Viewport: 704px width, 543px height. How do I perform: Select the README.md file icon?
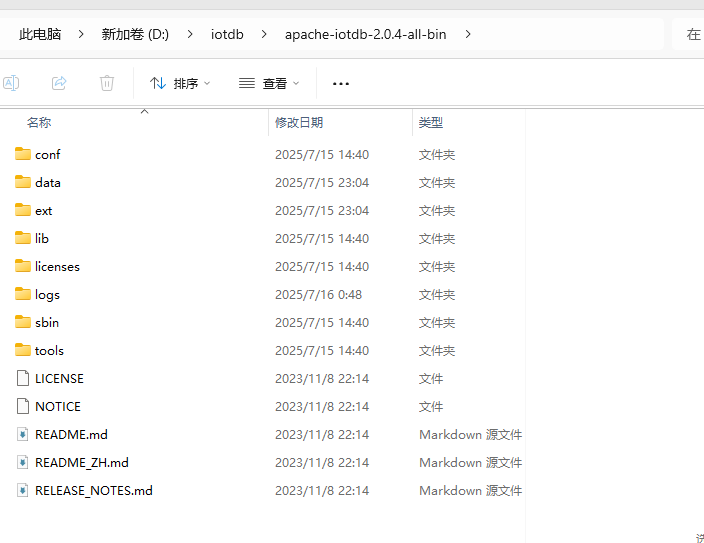[x=23, y=434]
